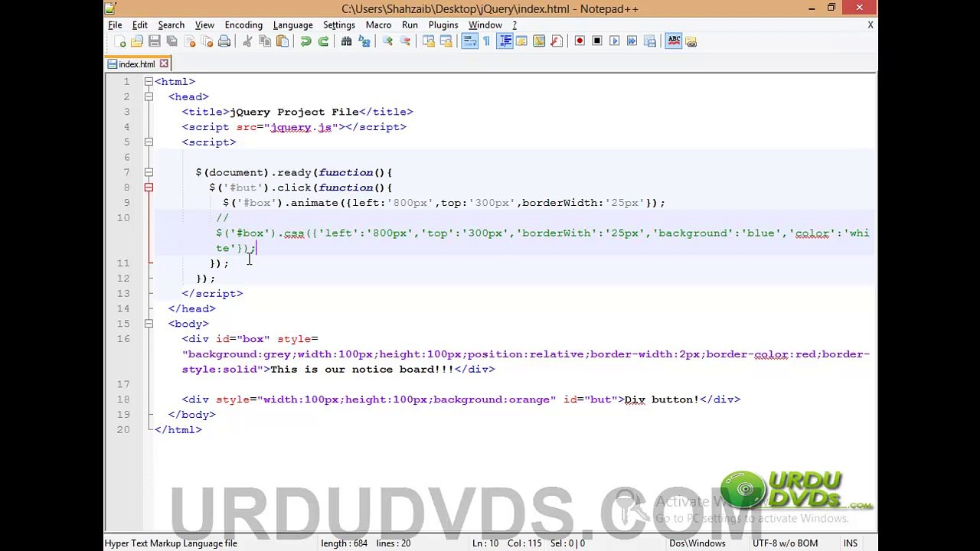Open the Replace dialog icon
The image size is (980, 551).
(364, 41)
